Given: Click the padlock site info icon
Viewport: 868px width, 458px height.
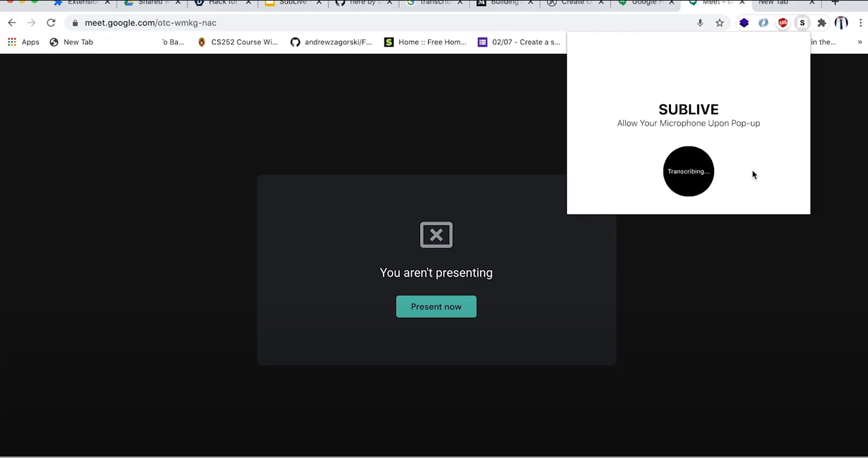Looking at the screenshot, I should coord(75,23).
